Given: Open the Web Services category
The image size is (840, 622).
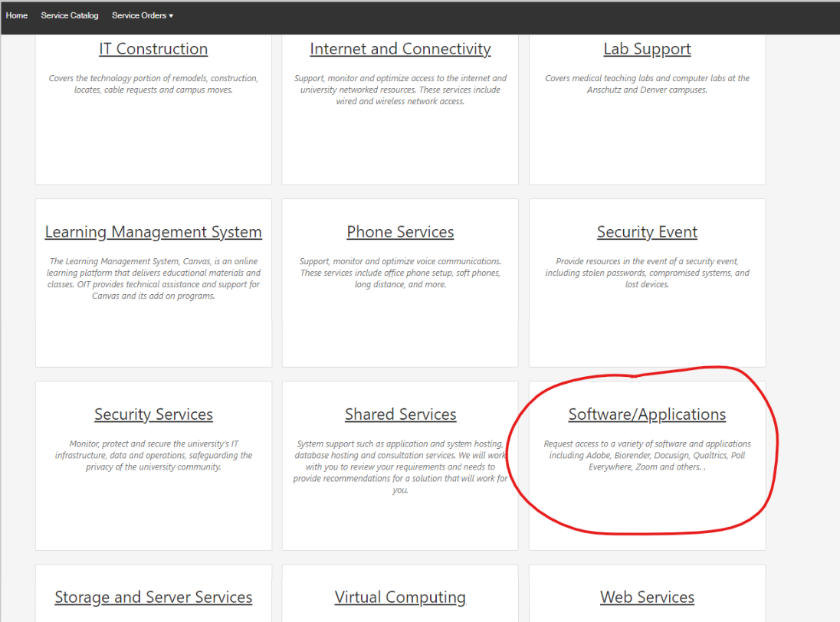Looking at the screenshot, I should [647, 597].
